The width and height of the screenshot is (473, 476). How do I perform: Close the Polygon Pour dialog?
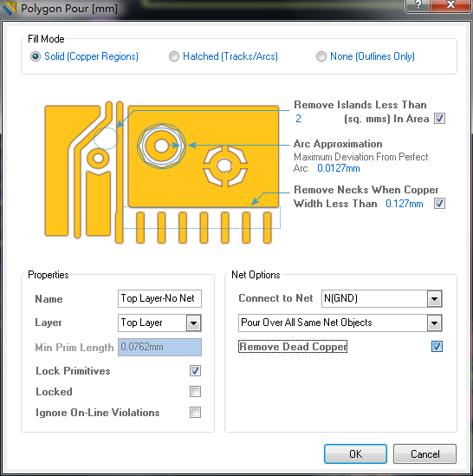(450, 5)
